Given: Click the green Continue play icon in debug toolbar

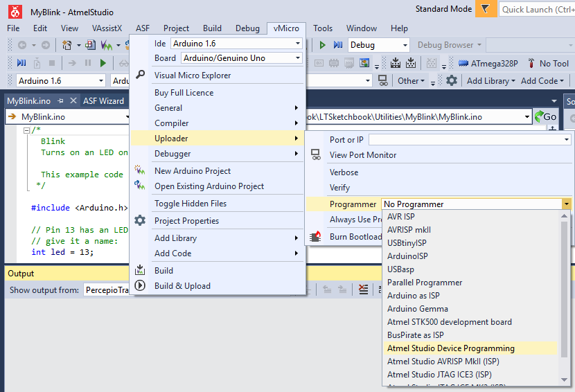Looking at the screenshot, I should (x=103, y=63).
